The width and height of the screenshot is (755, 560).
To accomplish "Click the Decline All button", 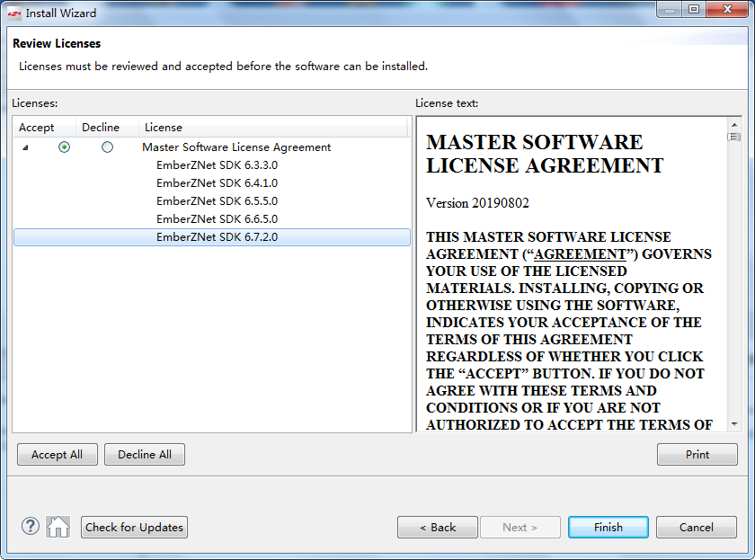I will (145, 455).
